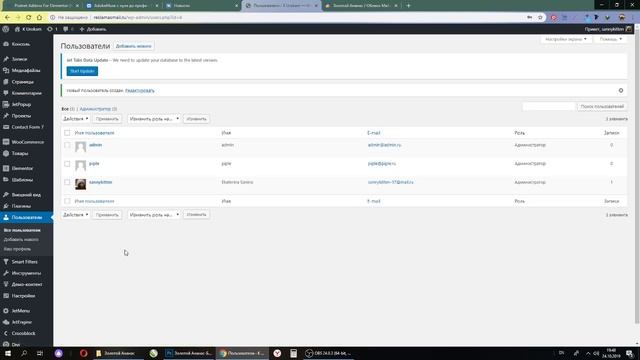
Task: Open comments bubble in admin bar
Action: [x=68, y=29]
